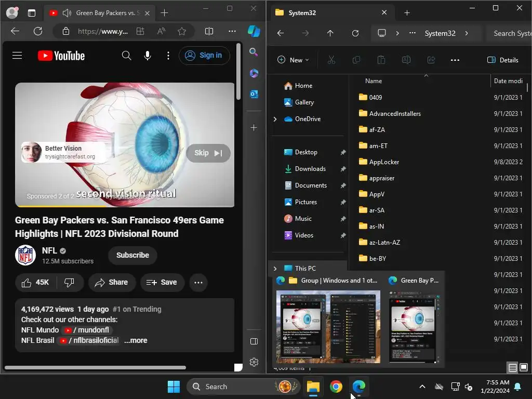Open the NFL channel avatar

25,255
